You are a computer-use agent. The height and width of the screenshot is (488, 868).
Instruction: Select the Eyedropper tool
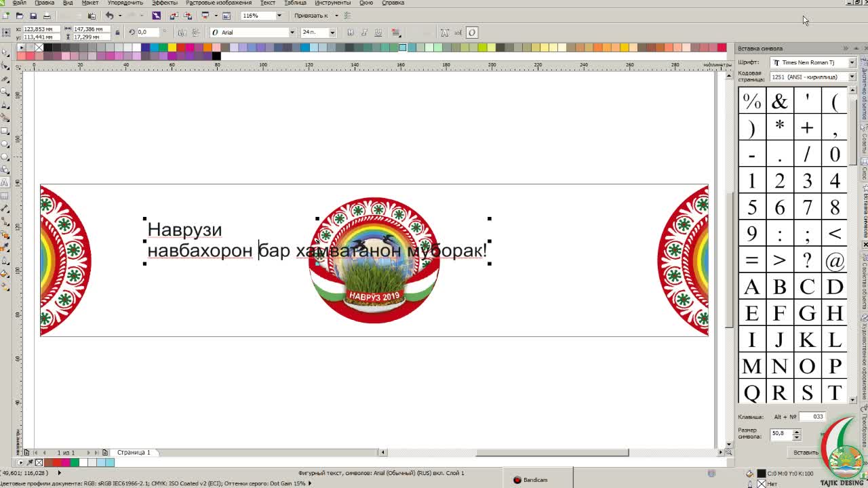point(5,247)
